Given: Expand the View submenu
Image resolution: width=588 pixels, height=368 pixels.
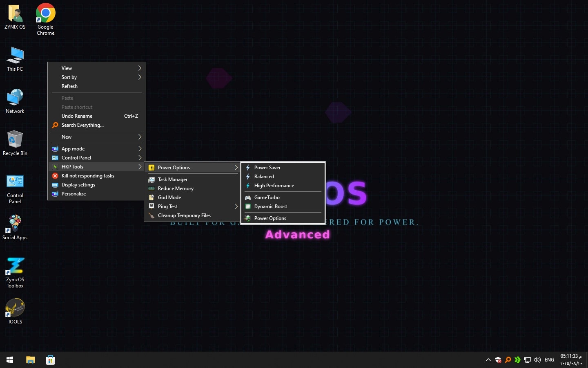Looking at the screenshot, I should point(96,68).
